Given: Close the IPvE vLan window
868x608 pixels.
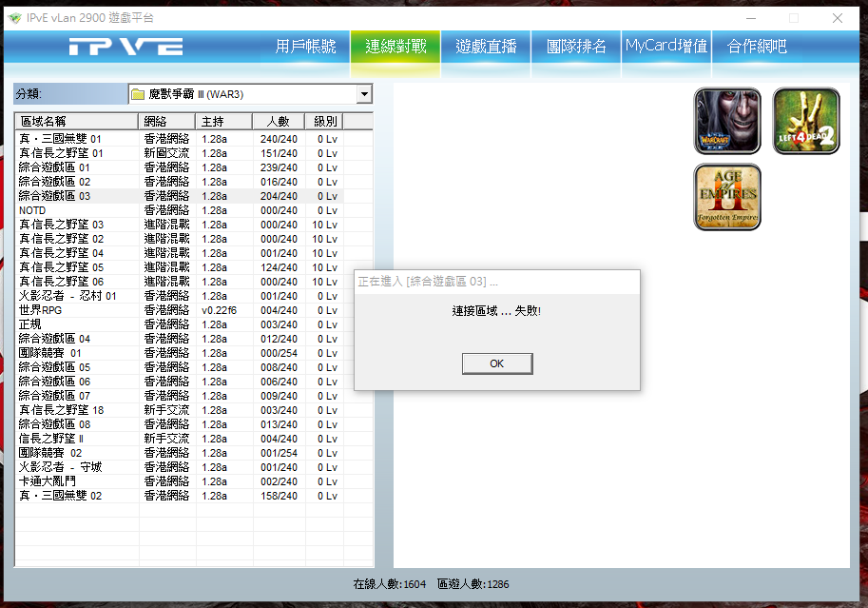Looking at the screenshot, I should (x=838, y=18).
